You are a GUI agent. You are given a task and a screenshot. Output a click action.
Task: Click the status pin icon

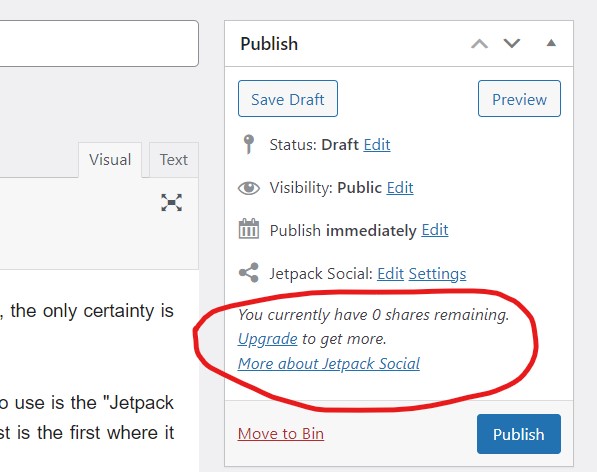coord(249,144)
